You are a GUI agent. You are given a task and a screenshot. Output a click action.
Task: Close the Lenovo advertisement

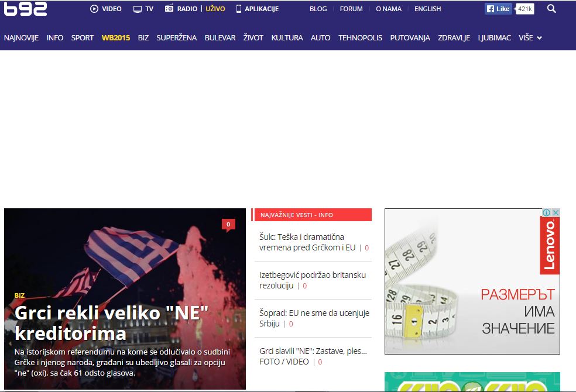point(556,213)
